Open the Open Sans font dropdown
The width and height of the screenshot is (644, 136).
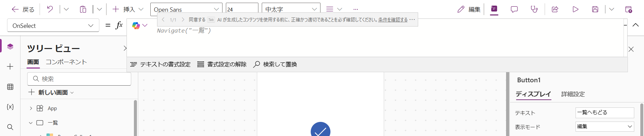click(x=186, y=9)
